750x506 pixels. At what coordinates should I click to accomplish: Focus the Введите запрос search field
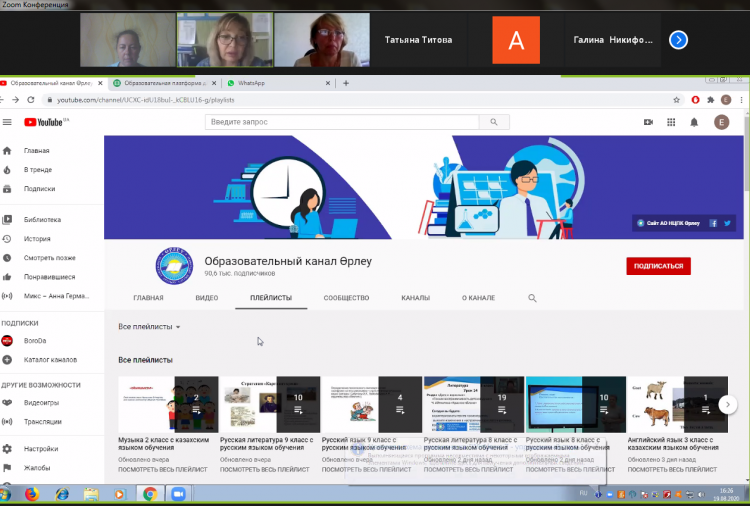tap(342, 122)
